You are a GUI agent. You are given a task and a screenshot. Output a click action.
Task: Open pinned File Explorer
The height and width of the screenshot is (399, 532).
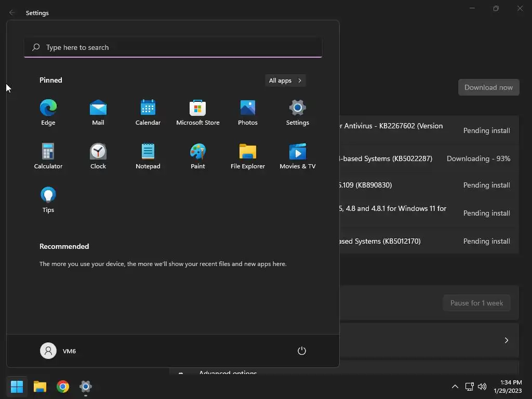(248, 156)
